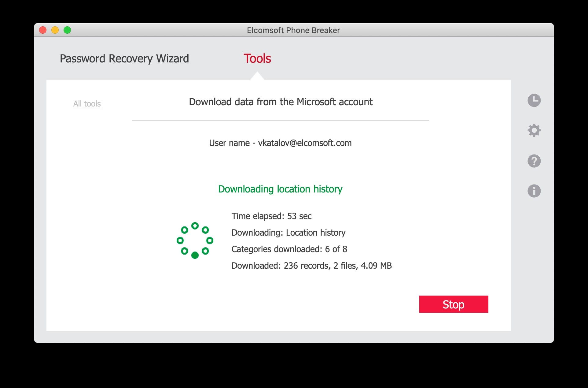This screenshot has width=588, height=388.
Task: Click the Download data from Microsoft account heading
Action: 281,102
